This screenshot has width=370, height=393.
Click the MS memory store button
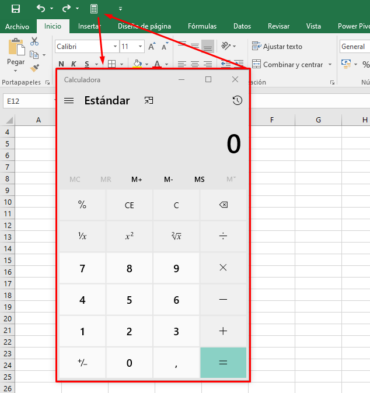pyautogui.click(x=199, y=179)
